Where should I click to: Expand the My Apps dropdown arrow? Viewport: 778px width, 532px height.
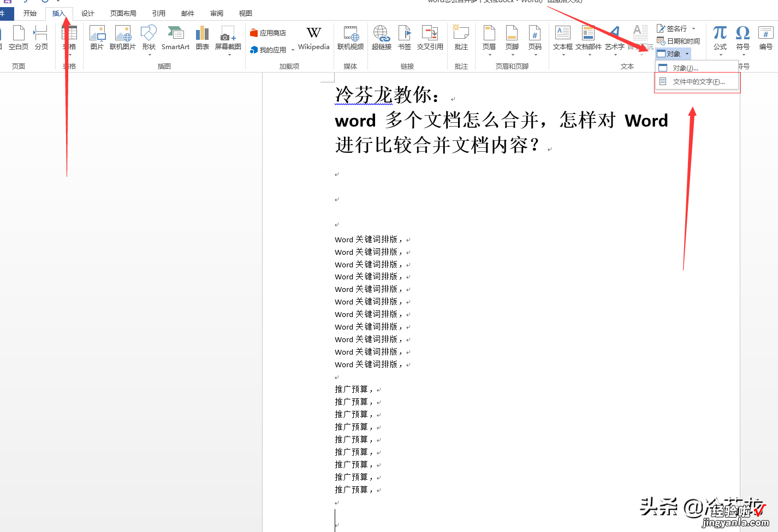pos(293,50)
